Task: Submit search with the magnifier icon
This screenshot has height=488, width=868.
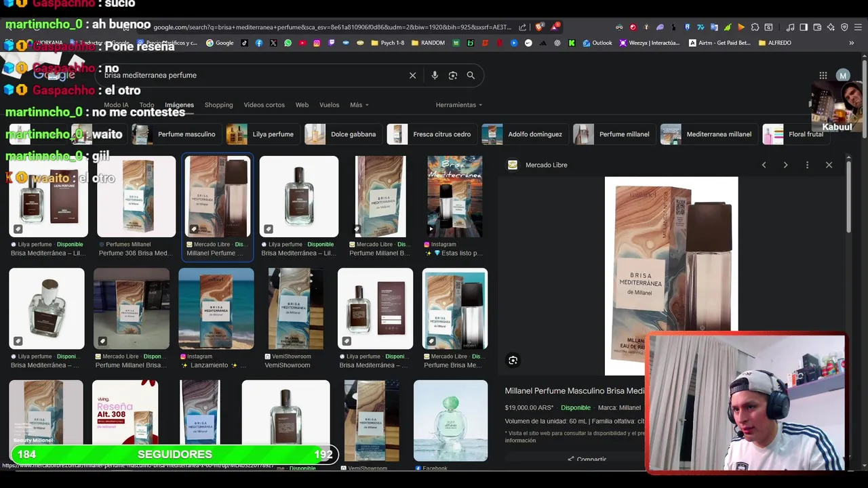Action: tap(471, 75)
